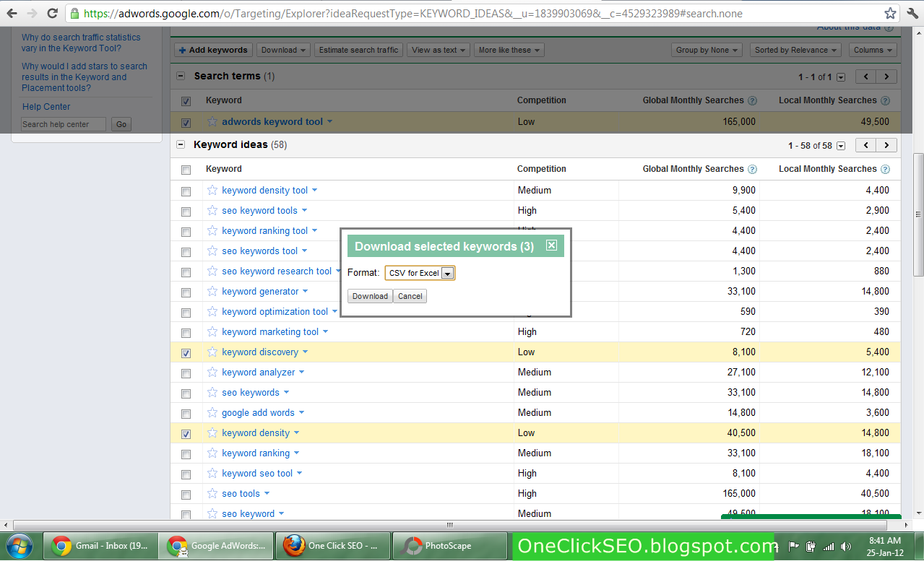The image size is (924, 561).
Task: Star the keyword discovery keyword
Action: click(x=212, y=353)
